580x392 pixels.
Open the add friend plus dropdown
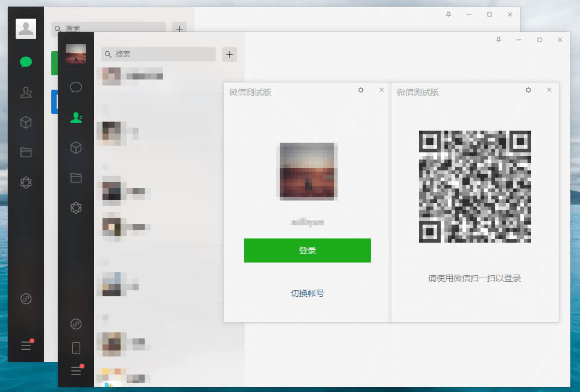[x=229, y=54]
